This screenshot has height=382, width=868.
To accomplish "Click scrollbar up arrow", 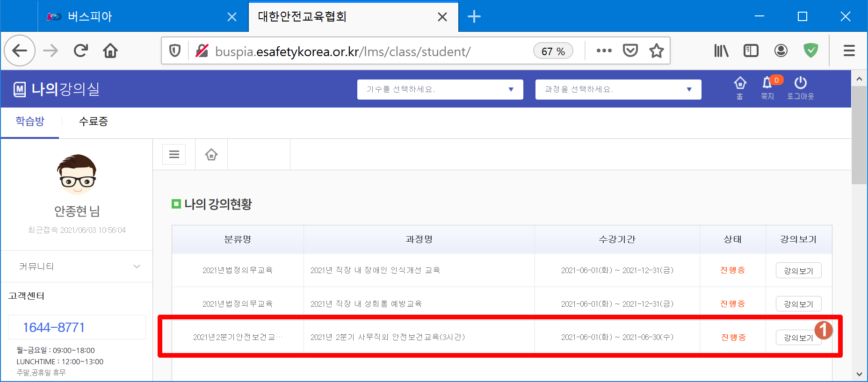I will pos(859,79).
